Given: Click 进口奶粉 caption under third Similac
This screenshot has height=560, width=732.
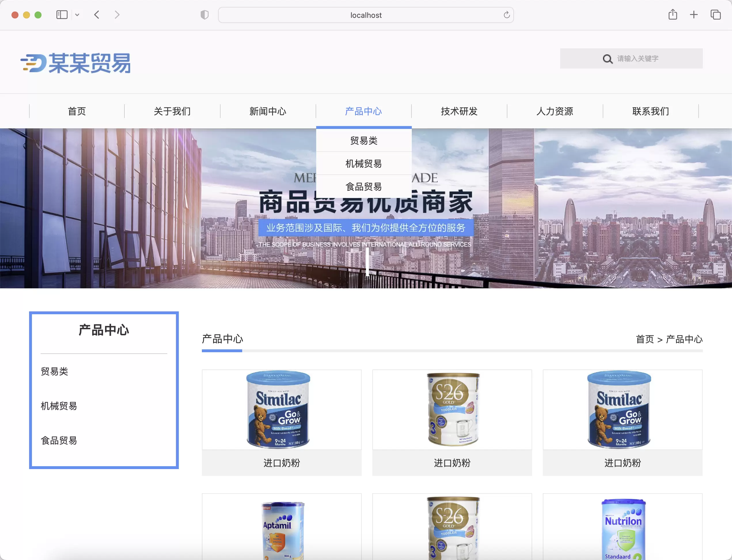Looking at the screenshot, I should (622, 463).
